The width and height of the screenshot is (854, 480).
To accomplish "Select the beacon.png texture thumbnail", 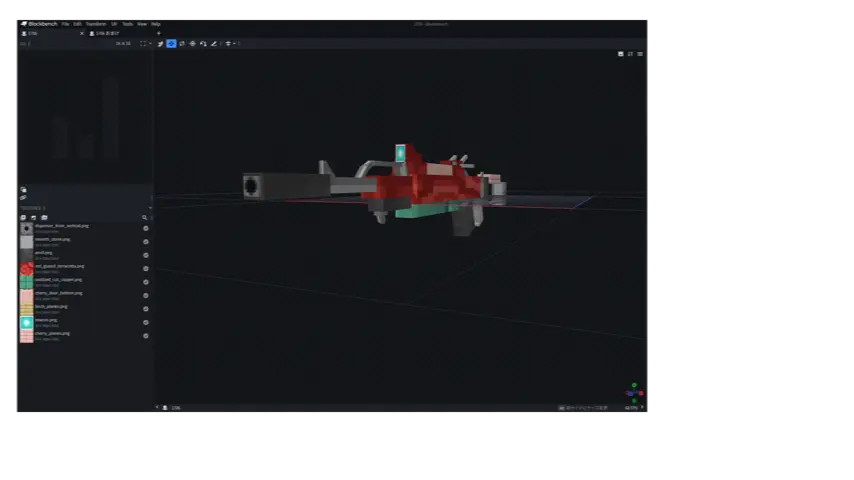I will coord(27,323).
